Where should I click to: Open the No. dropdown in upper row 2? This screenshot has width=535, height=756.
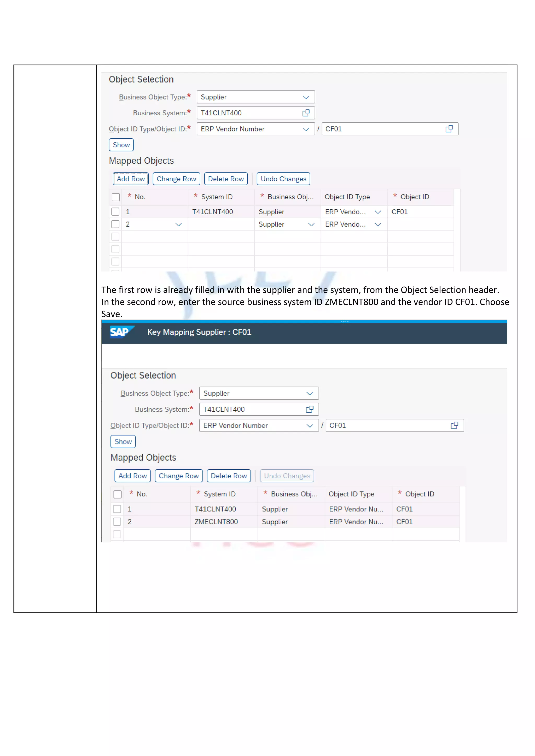click(179, 225)
